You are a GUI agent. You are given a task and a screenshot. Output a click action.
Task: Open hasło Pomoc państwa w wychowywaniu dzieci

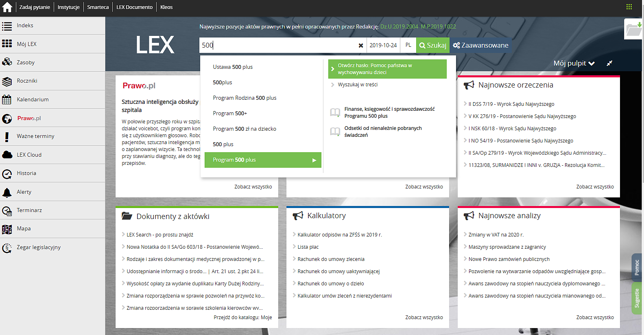point(387,69)
